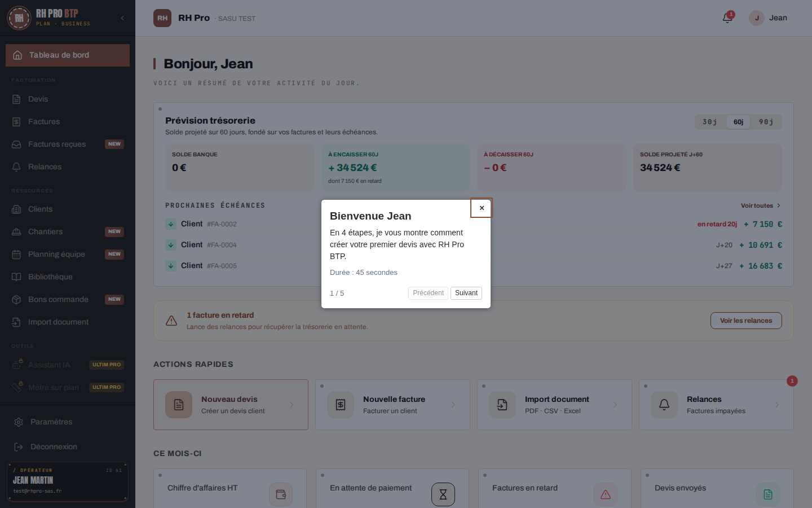This screenshot has height=508, width=812.
Task: Select the 60j forecast period
Action: (x=738, y=122)
